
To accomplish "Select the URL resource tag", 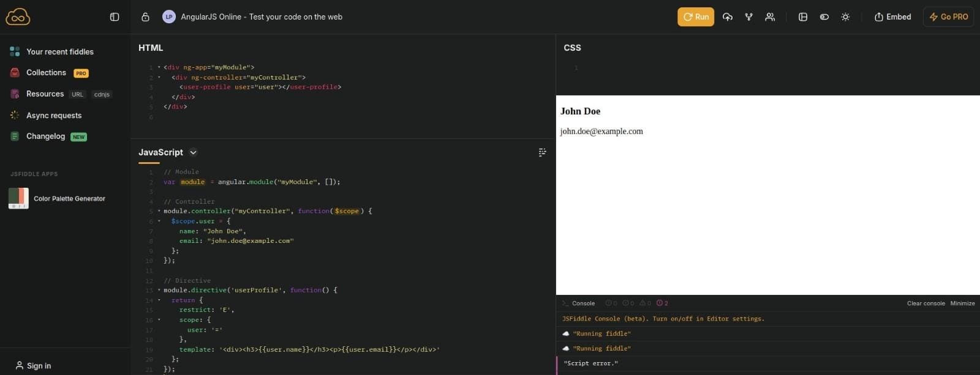I will [x=77, y=95].
